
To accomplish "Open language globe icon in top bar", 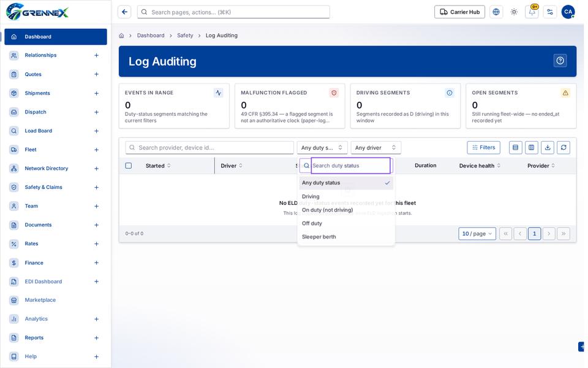I will pos(496,12).
